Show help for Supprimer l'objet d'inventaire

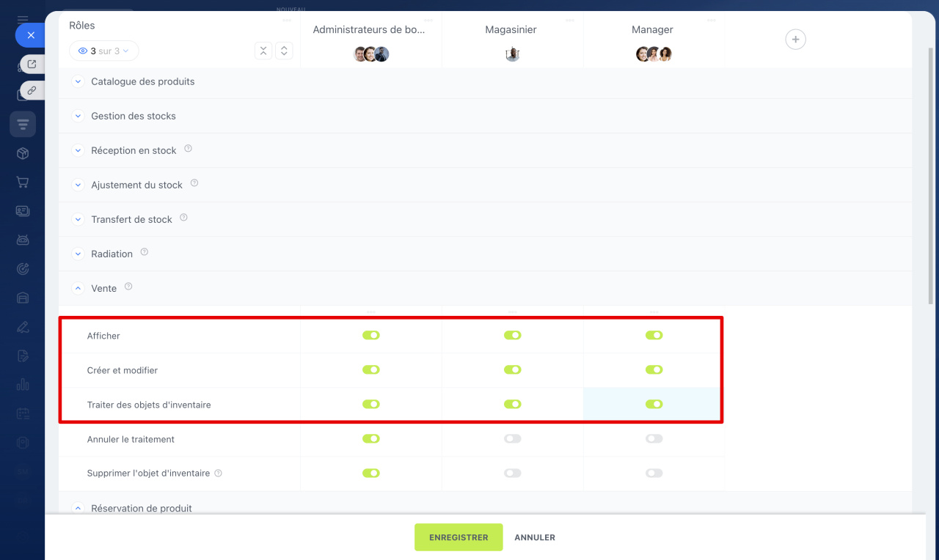coord(218,474)
